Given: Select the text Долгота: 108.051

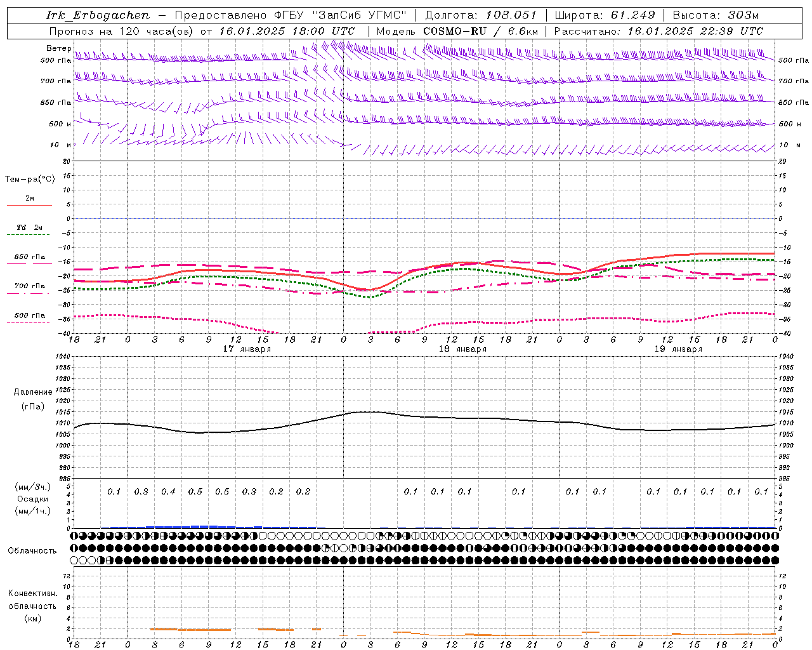Looking at the screenshot, I should [x=480, y=15].
